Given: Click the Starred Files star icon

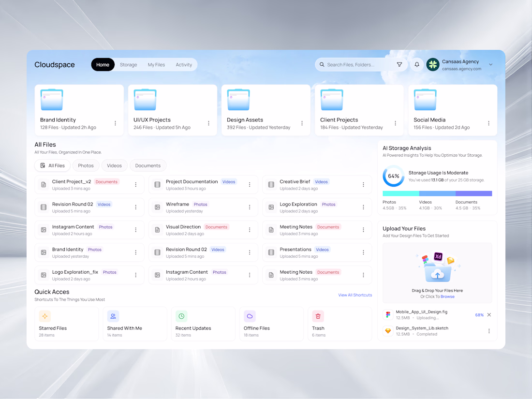Looking at the screenshot, I should coord(45,316).
